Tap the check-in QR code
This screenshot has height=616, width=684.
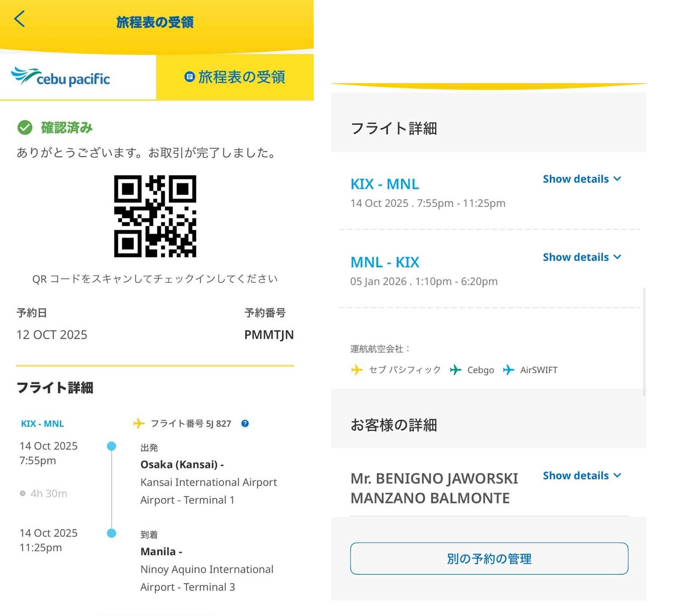155,216
